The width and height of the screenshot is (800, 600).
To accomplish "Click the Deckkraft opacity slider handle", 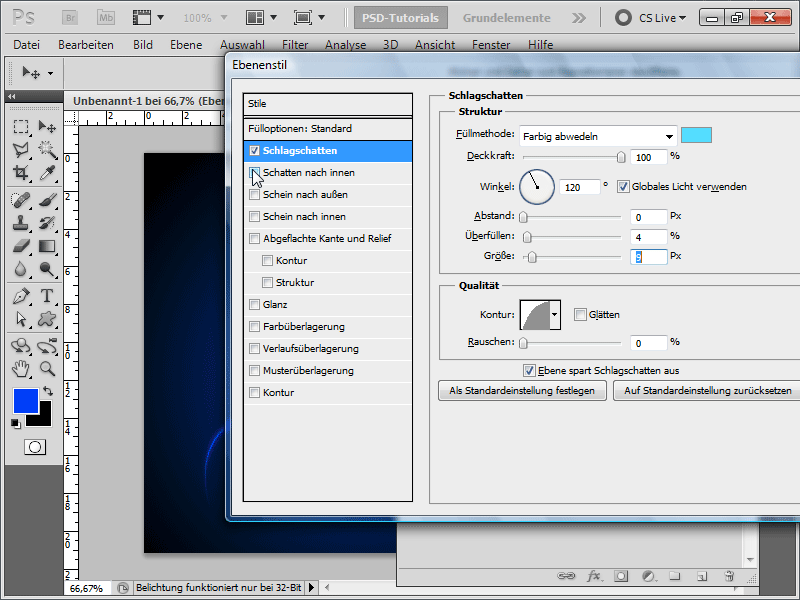I will [x=621, y=157].
